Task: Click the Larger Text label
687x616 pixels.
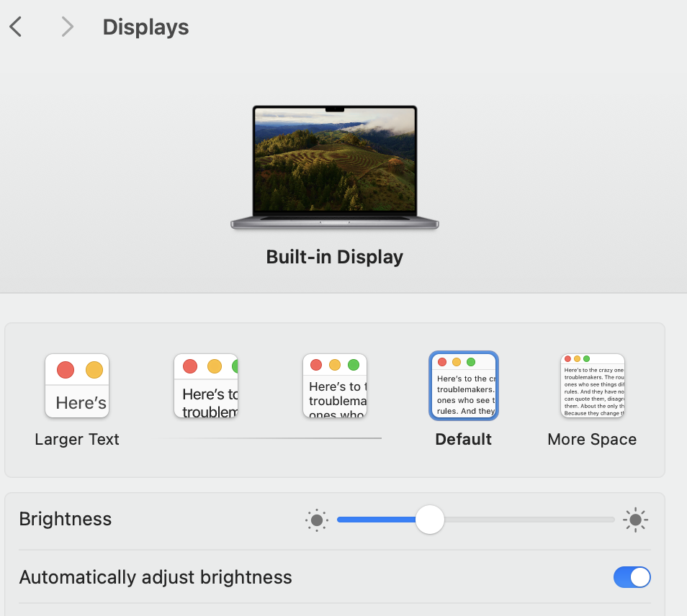Action: coord(76,439)
